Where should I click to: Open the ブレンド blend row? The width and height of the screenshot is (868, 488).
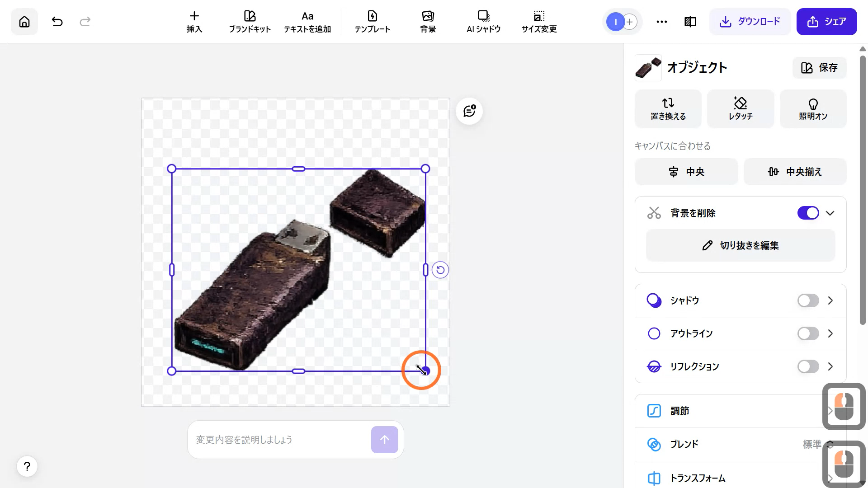click(740, 444)
